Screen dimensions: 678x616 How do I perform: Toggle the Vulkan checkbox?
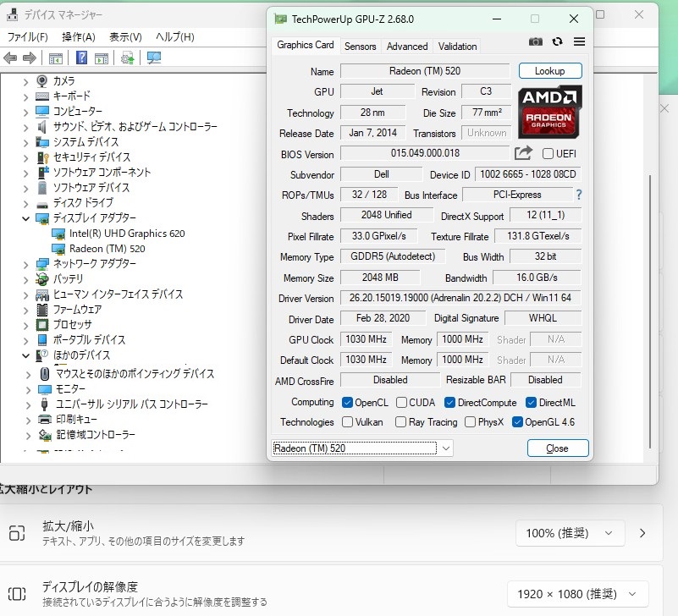pos(347,422)
